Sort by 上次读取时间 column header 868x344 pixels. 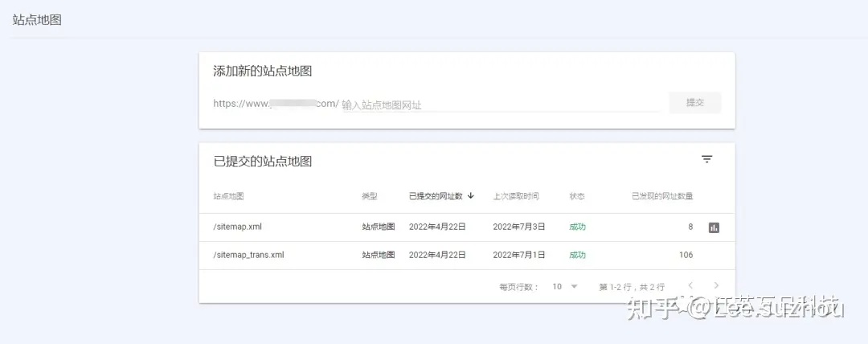[x=516, y=196]
